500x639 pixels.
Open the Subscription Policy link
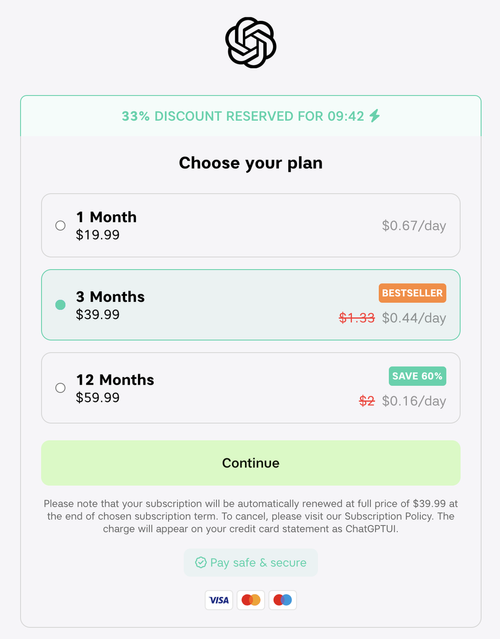(x=388, y=516)
